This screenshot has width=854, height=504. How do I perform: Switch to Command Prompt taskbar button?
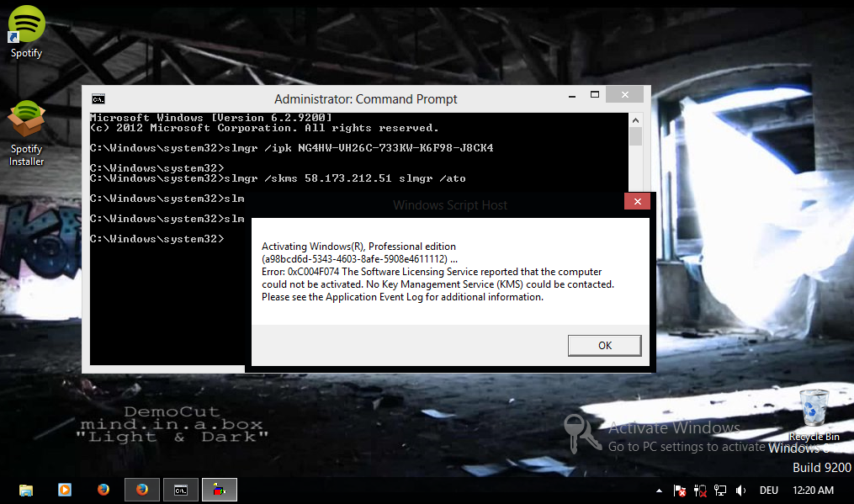[x=181, y=490]
